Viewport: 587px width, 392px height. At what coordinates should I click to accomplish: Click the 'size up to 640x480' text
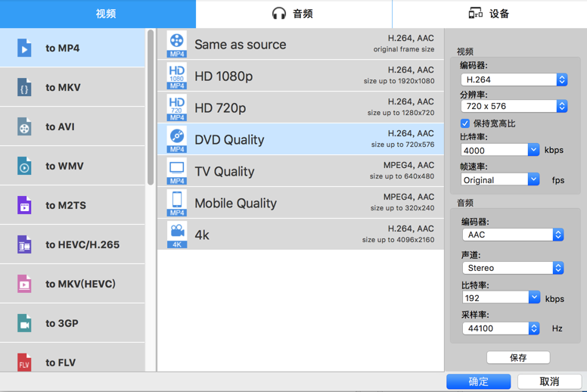point(402,176)
